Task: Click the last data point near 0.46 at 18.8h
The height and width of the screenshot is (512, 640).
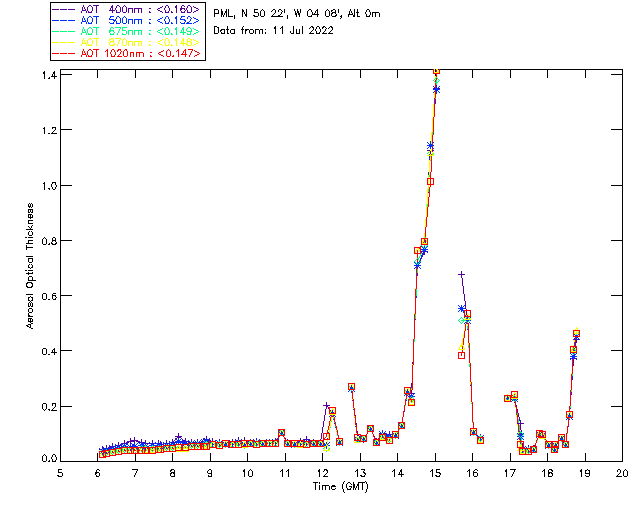Action: [576, 334]
